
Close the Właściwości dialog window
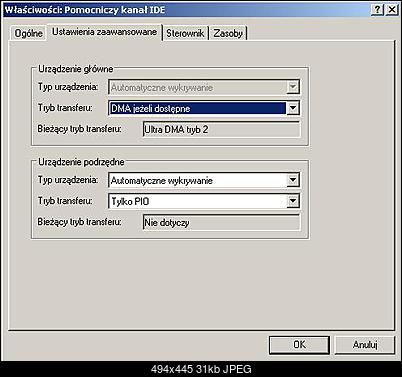392,10
